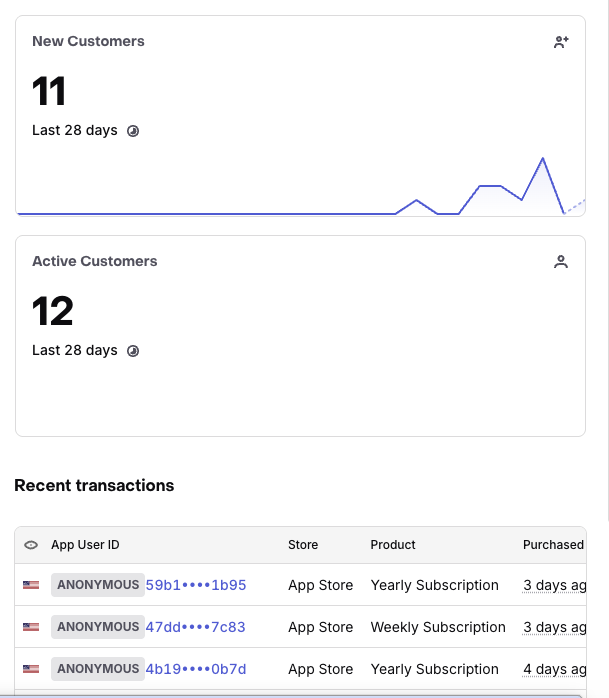Click ANONYMOUS badge in the 4b19••••0b7d row
The height and width of the screenshot is (698, 609).
click(x=98, y=669)
